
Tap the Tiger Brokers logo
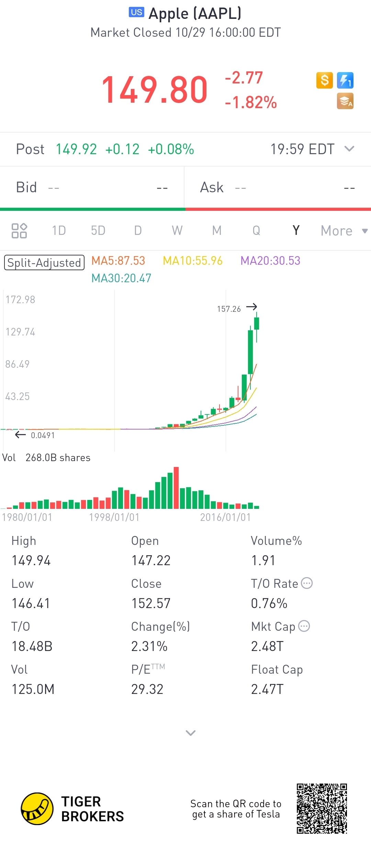(x=72, y=809)
